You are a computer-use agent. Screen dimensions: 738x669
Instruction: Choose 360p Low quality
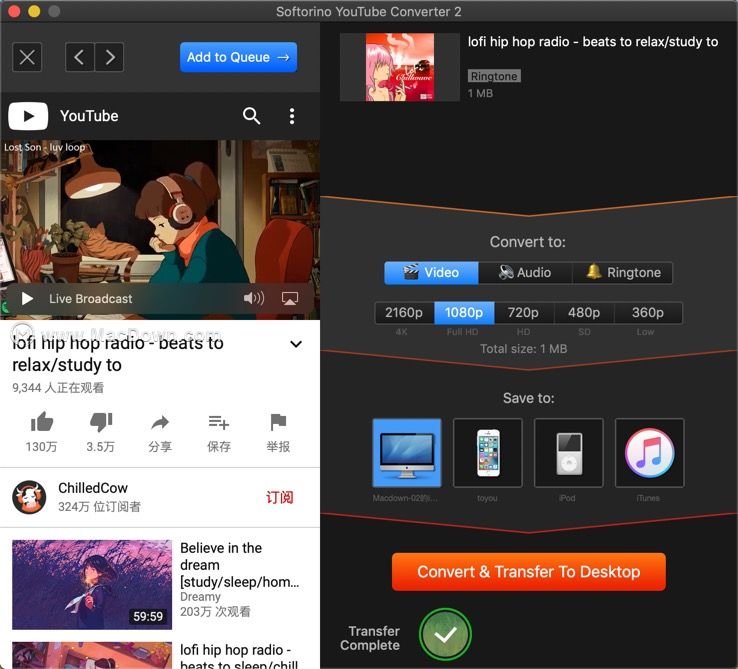(648, 313)
